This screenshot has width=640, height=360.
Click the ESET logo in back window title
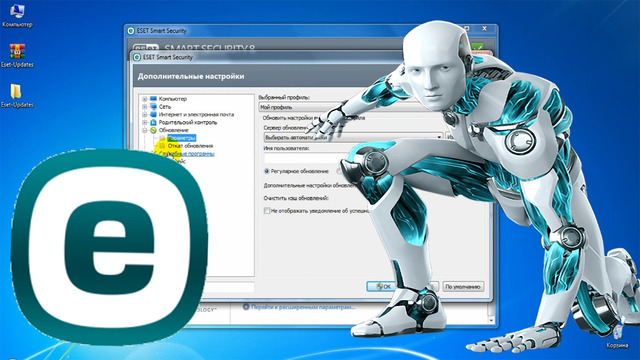[131, 31]
